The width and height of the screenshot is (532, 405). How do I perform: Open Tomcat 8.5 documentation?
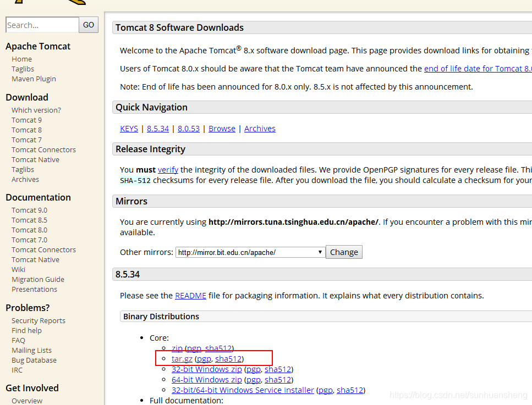[29, 220]
